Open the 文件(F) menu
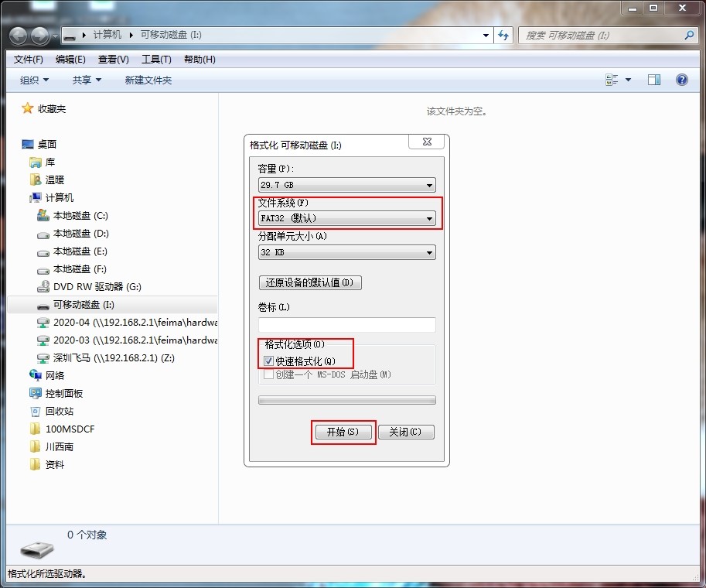 28,60
